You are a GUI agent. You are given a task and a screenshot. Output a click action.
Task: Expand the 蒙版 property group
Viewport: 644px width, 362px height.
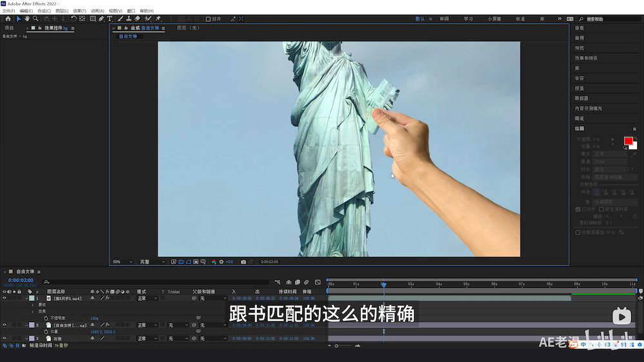[33, 305]
